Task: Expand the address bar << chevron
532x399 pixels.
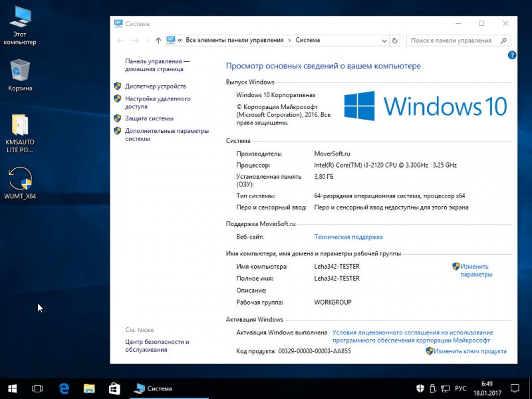Action: pos(180,40)
